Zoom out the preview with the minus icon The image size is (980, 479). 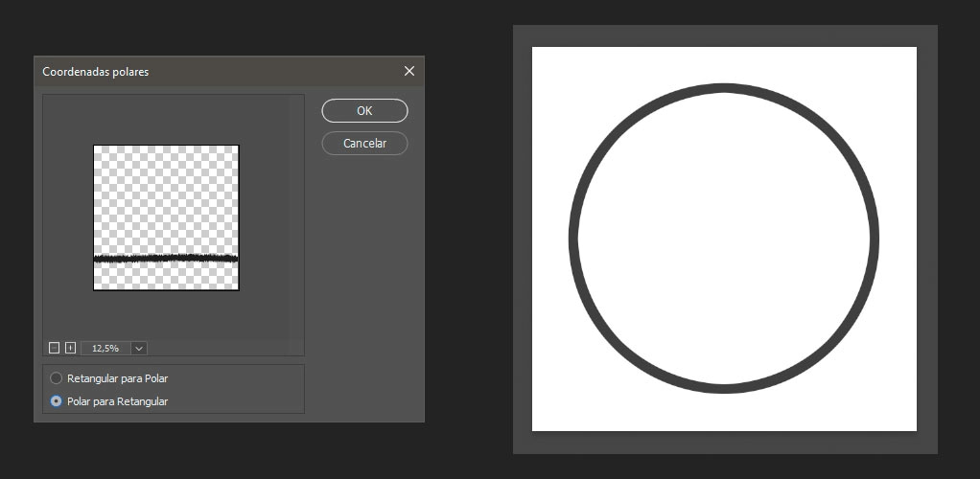[54, 348]
